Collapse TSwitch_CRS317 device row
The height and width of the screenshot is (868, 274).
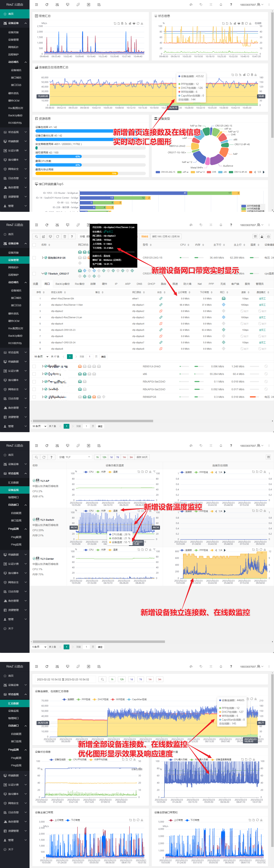click(43, 274)
